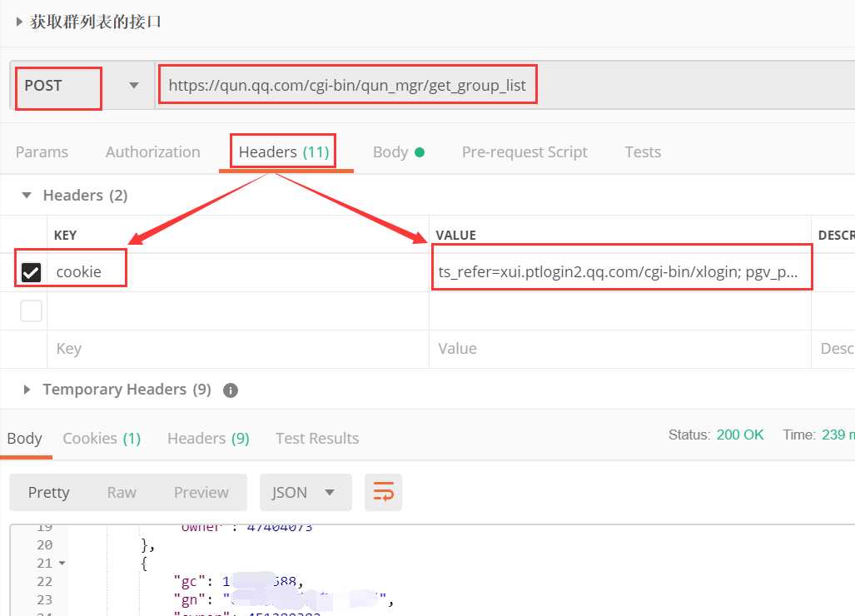Select the response Body tab
The image size is (855, 616).
(24, 439)
